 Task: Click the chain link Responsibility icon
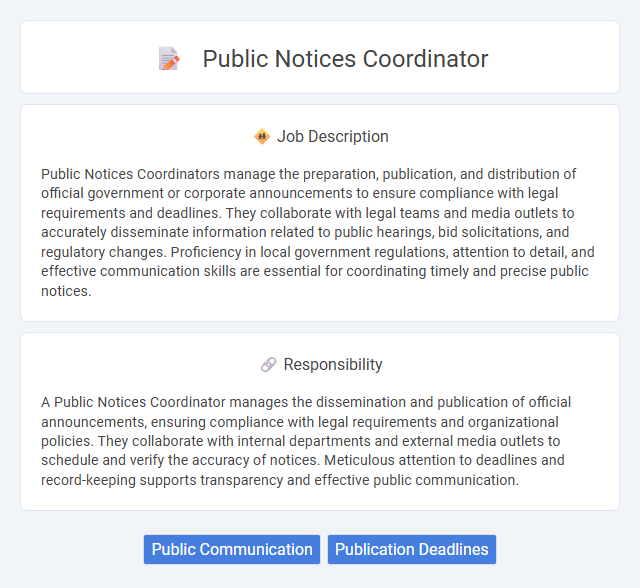coord(268,364)
